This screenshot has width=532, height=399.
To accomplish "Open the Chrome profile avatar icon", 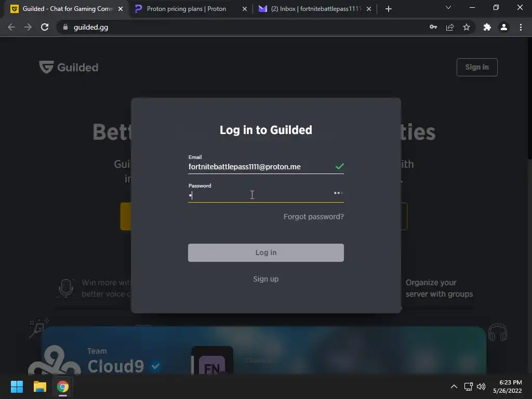I will pos(504,27).
